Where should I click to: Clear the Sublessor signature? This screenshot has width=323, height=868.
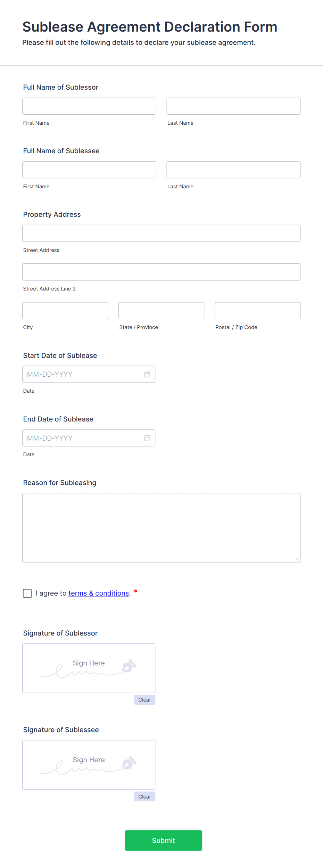point(144,700)
